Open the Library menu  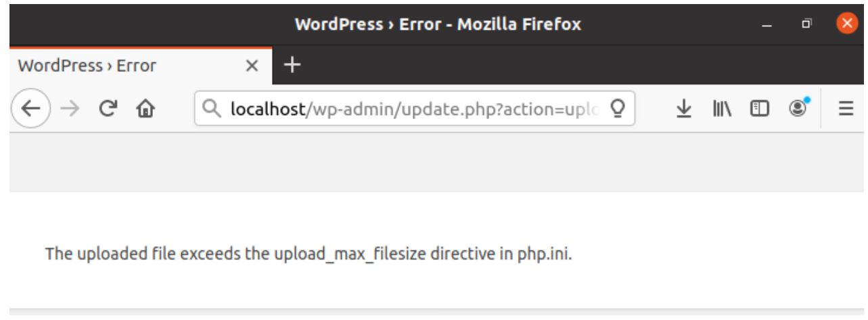pos(722,108)
